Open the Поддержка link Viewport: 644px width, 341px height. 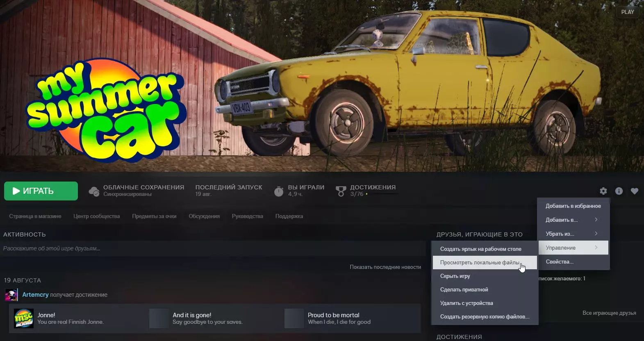289,216
